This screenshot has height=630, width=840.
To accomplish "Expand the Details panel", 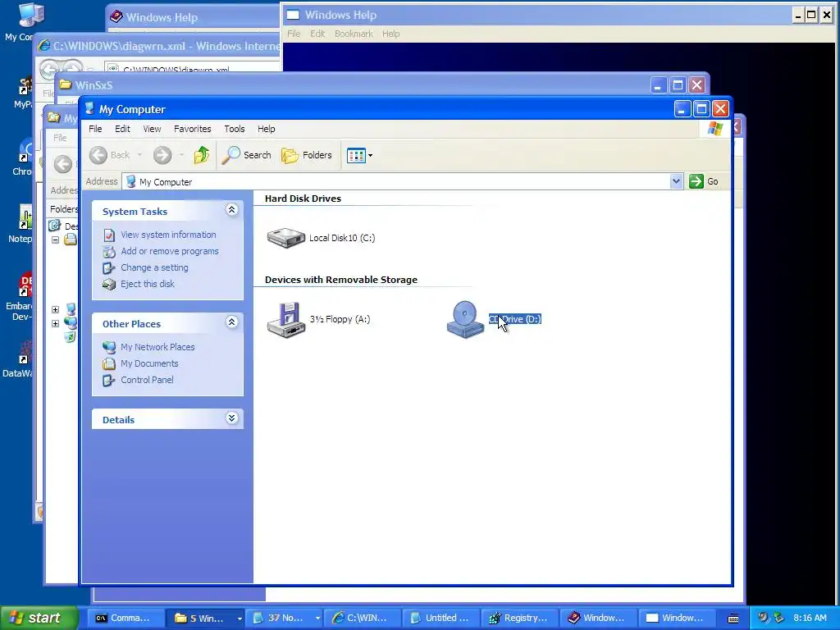I will (231, 418).
